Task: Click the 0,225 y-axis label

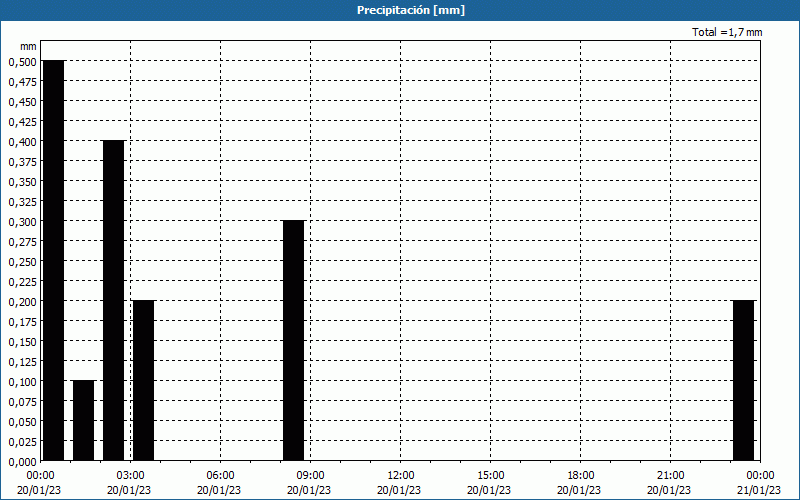Action: 23,282
